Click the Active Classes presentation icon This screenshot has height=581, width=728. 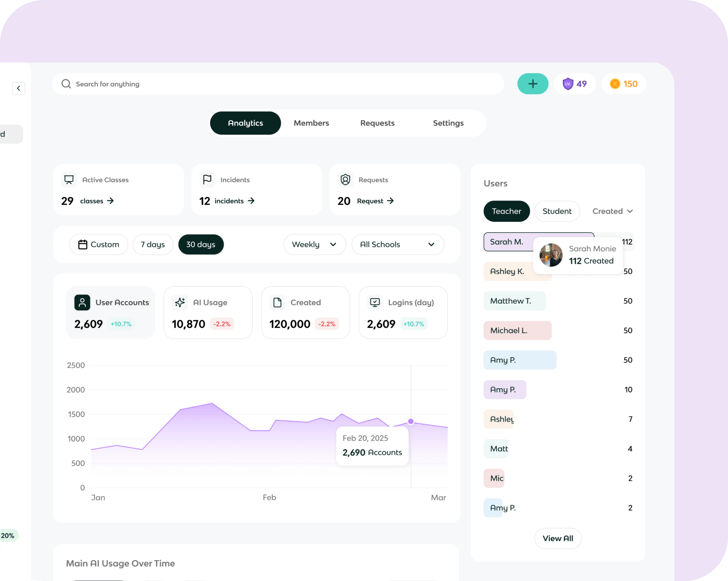tap(69, 180)
